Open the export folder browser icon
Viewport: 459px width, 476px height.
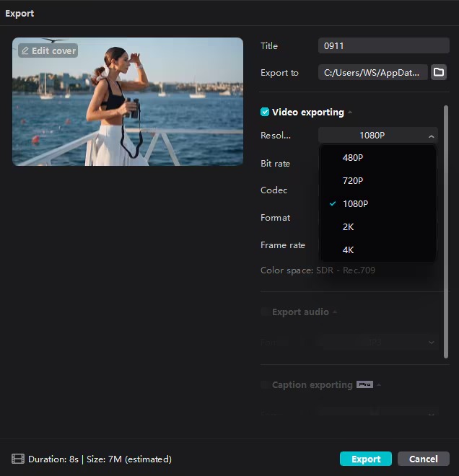pos(438,72)
